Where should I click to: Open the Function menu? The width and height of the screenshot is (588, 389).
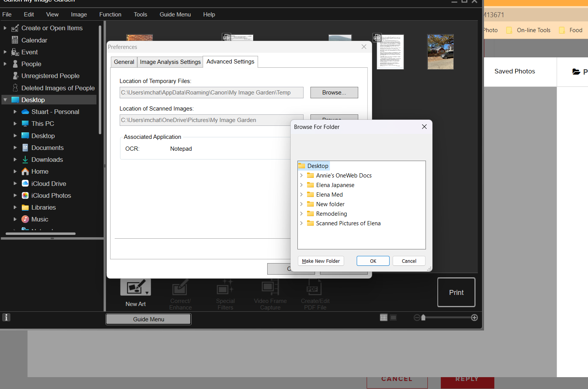tap(110, 15)
